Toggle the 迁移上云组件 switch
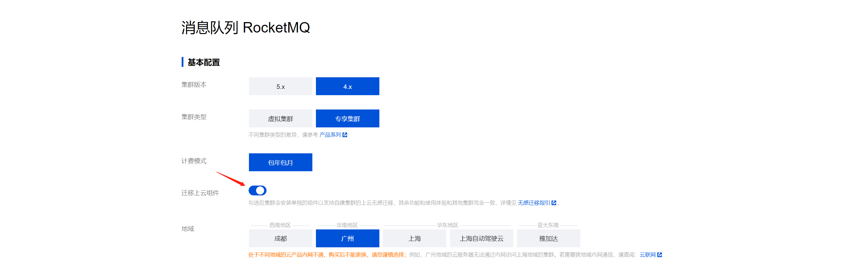 [x=258, y=190]
